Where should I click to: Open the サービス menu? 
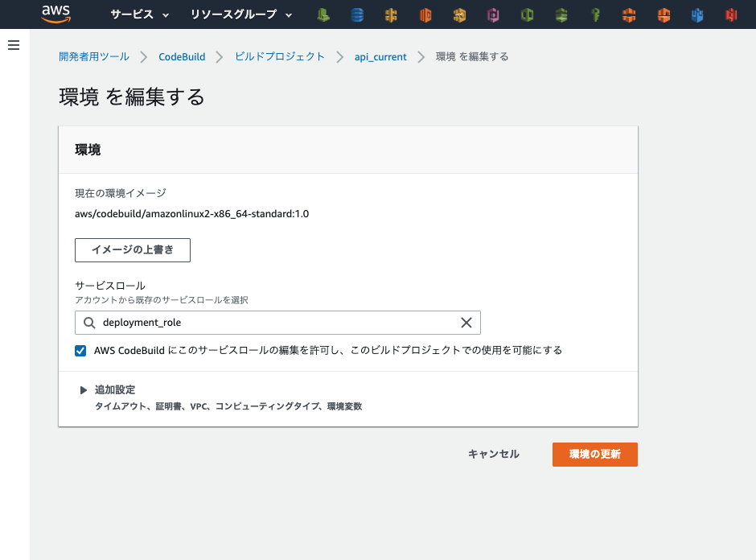pyautogui.click(x=133, y=14)
